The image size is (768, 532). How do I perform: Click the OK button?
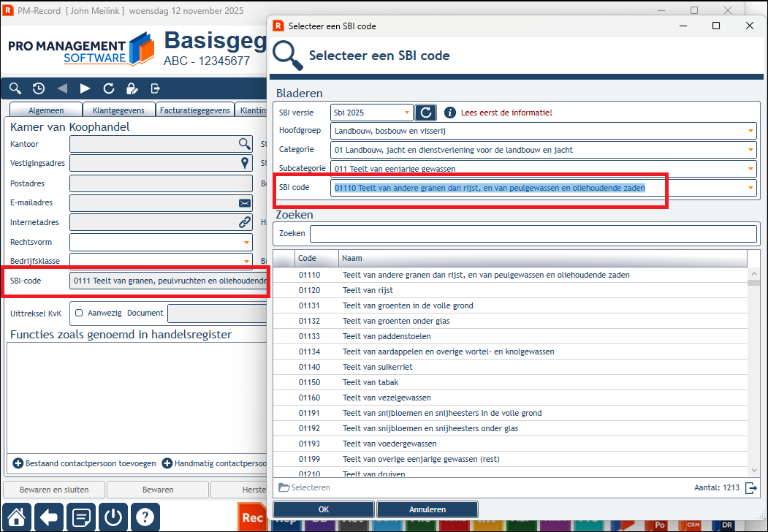[x=324, y=509]
